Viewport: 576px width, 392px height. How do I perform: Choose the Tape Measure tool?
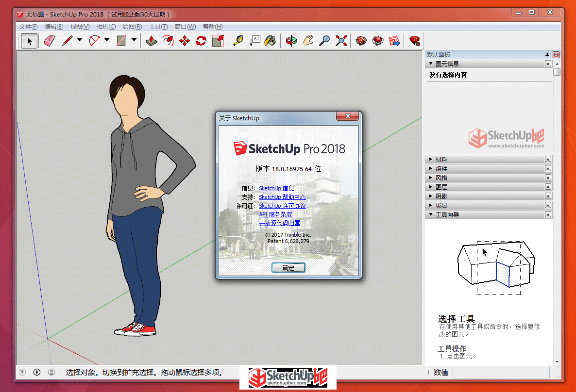(x=238, y=41)
